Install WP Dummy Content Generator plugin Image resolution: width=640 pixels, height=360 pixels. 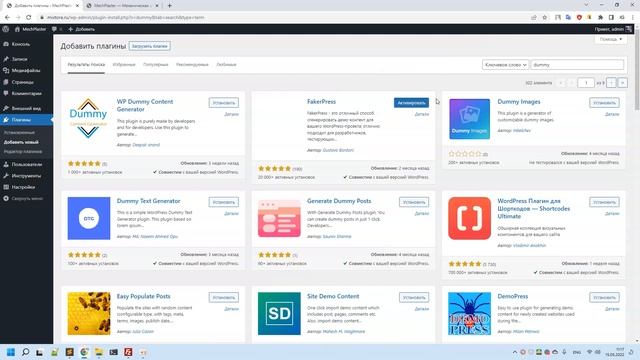point(224,103)
